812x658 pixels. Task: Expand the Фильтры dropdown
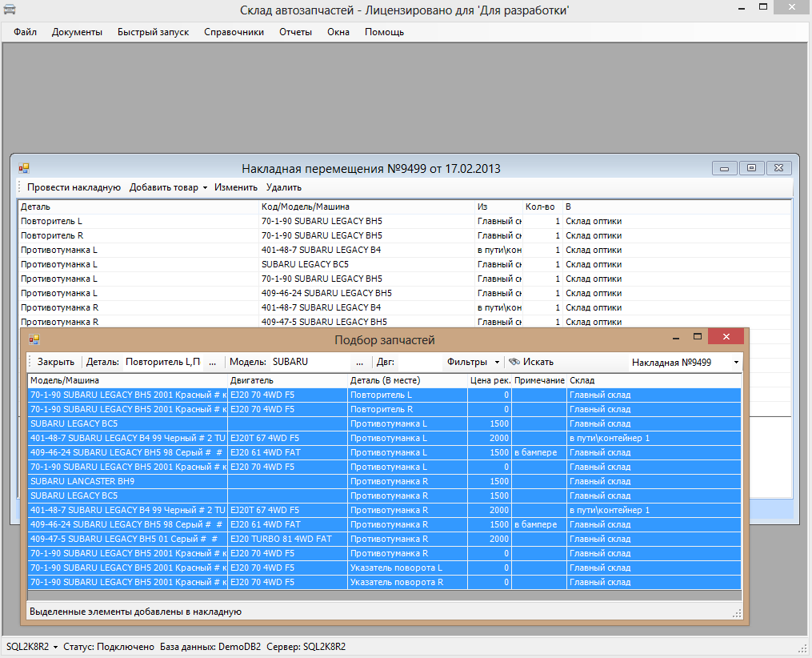474,362
